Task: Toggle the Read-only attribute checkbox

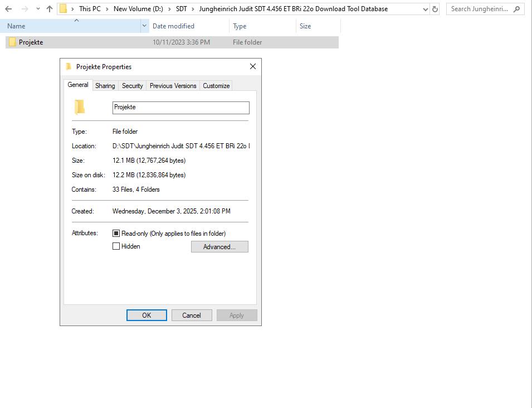Action: click(x=116, y=233)
